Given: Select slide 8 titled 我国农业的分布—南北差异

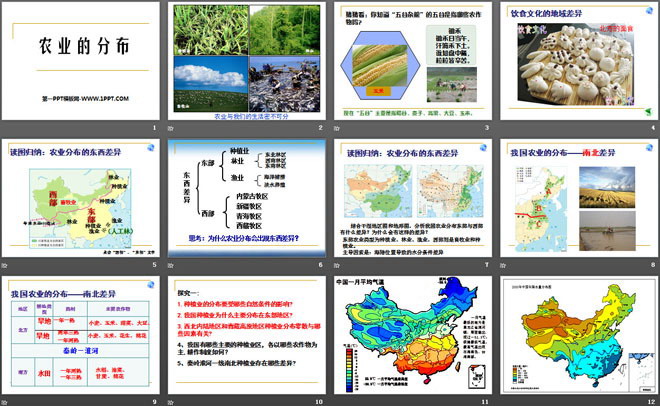Looking at the screenshot, I should point(579,198).
